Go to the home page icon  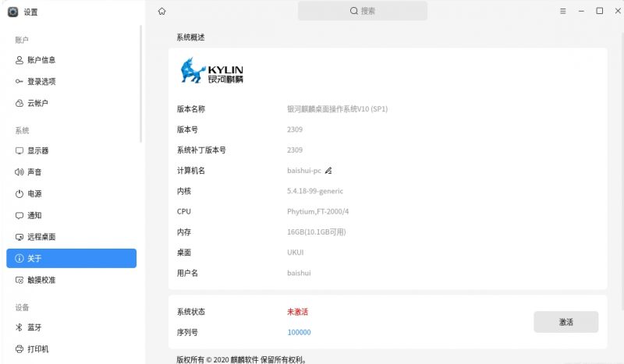[161, 11]
